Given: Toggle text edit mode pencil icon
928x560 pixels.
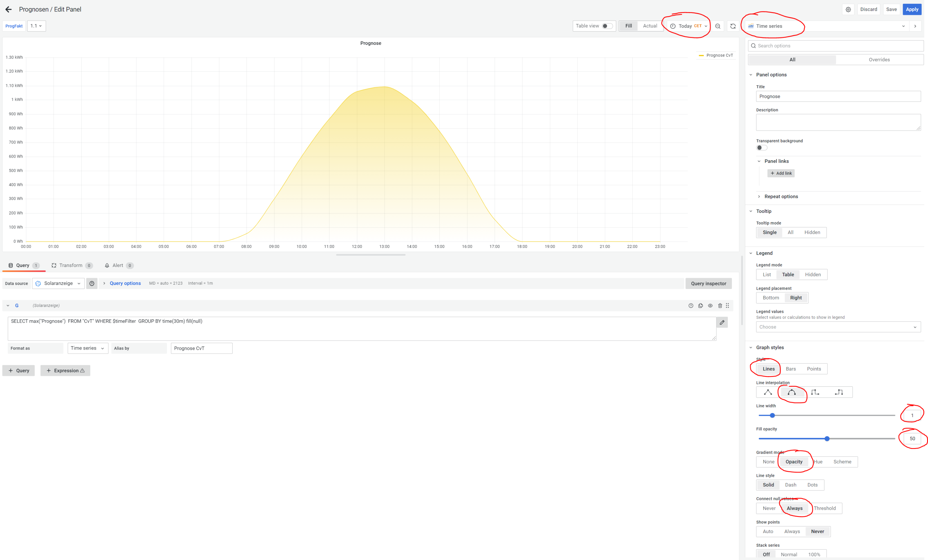Looking at the screenshot, I should coord(722,322).
